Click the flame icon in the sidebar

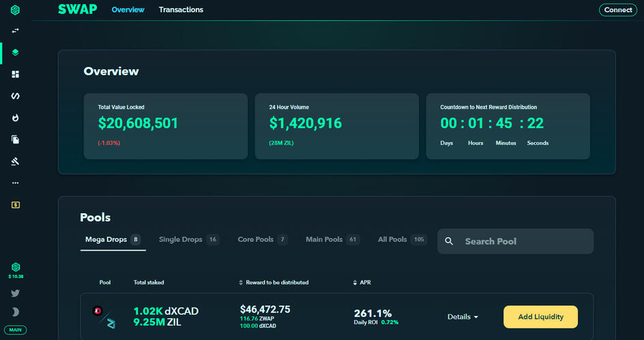(15, 118)
